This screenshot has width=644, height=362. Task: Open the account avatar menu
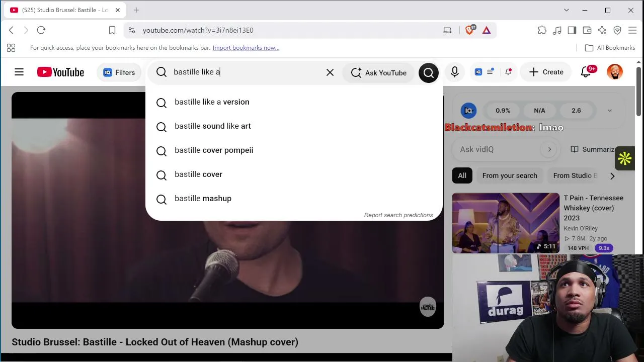click(x=615, y=72)
